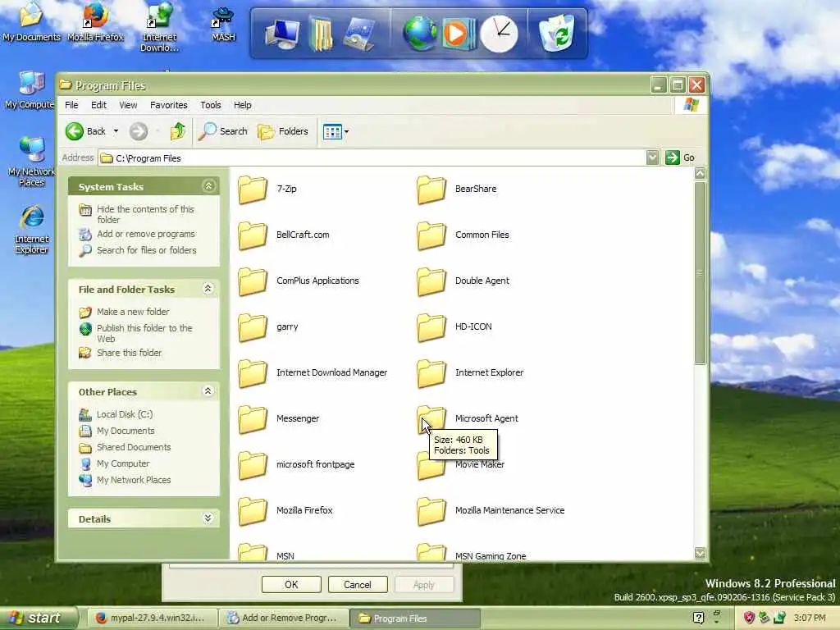Open the Back button history dropdown

click(x=116, y=131)
